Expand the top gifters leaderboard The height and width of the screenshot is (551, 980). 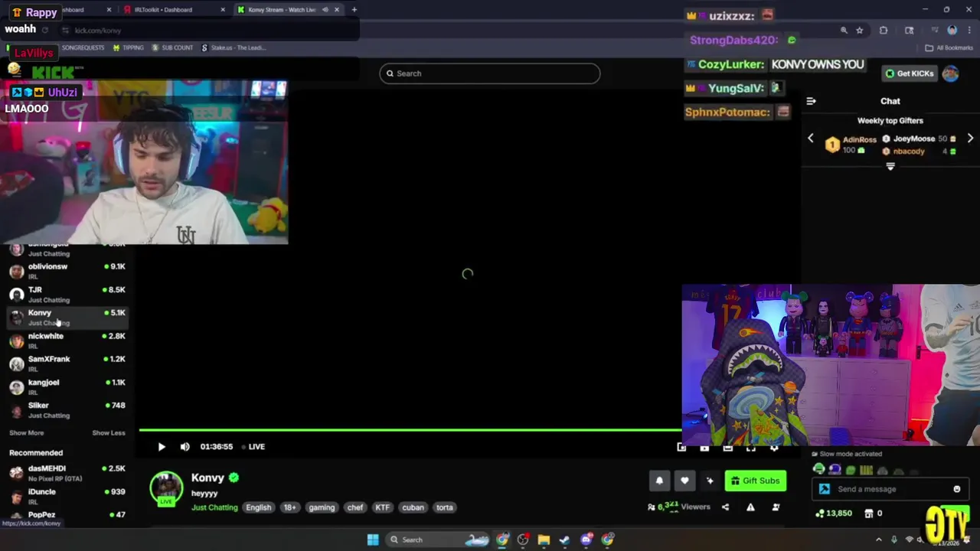pos(890,166)
